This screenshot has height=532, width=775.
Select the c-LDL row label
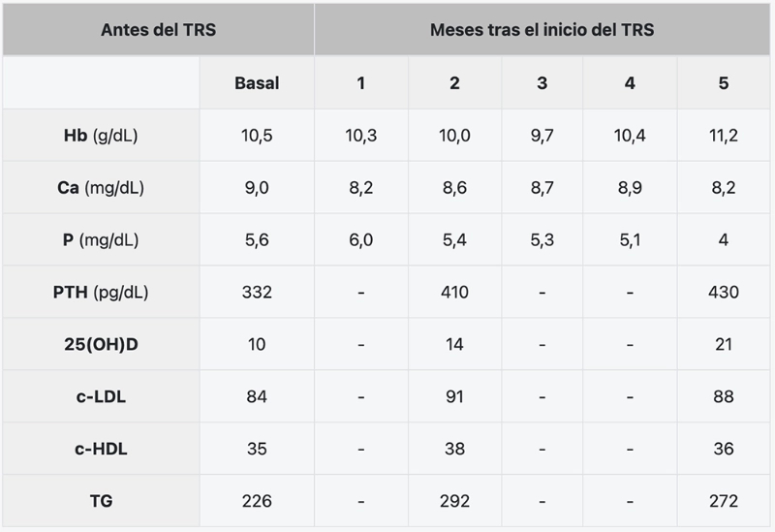pos(101,396)
